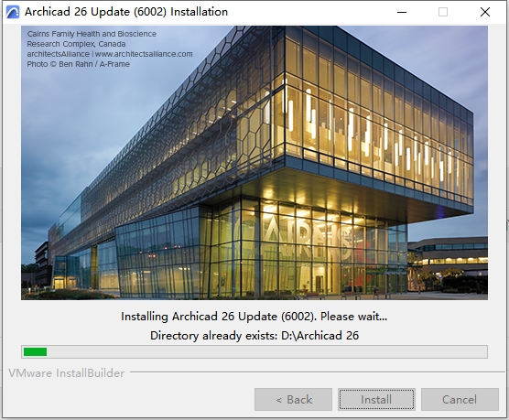
Task: Click the Cairns building splash image
Action: click(x=254, y=163)
